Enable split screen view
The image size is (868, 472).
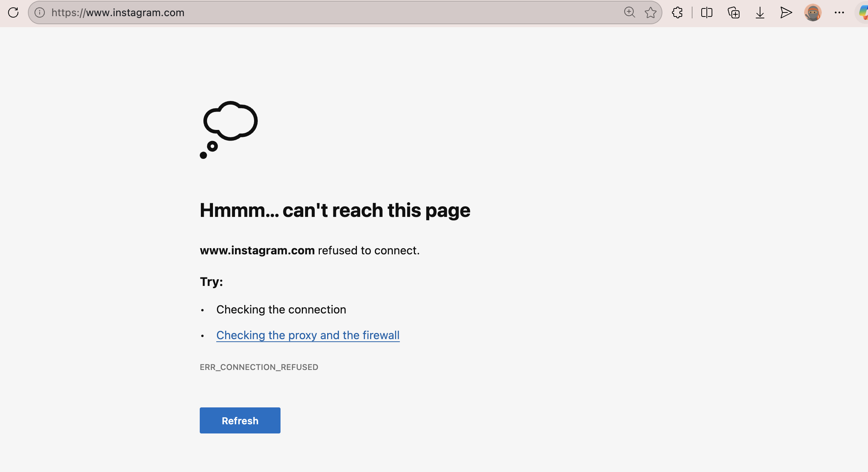(x=706, y=12)
